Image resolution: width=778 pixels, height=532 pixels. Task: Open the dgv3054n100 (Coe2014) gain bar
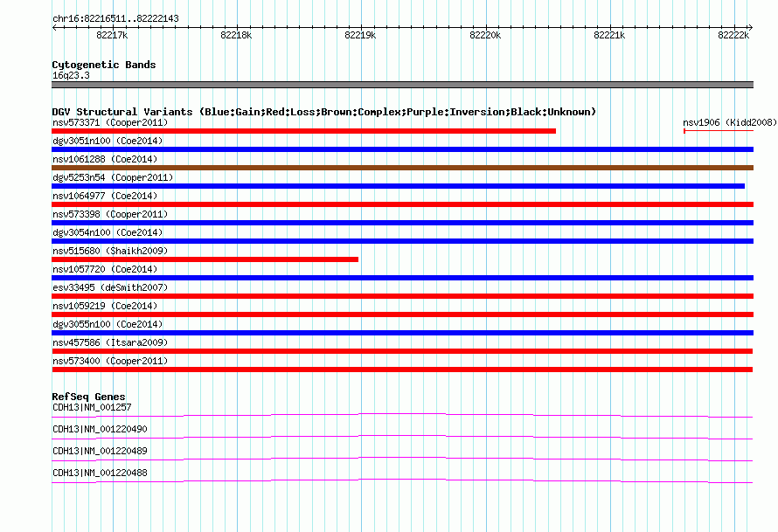(x=402, y=241)
